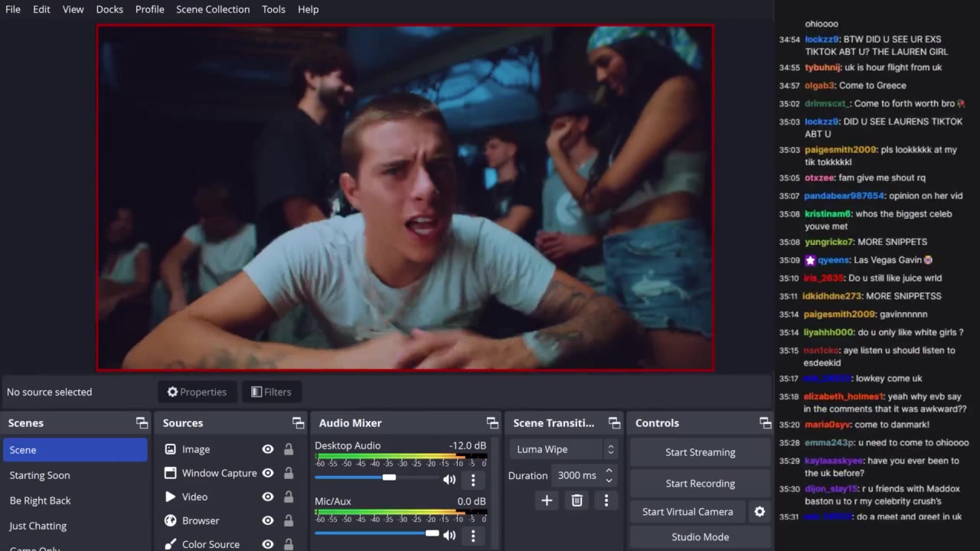The height and width of the screenshot is (551, 980).
Task: Hide the Browser source layer
Action: pyautogui.click(x=268, y=521)
